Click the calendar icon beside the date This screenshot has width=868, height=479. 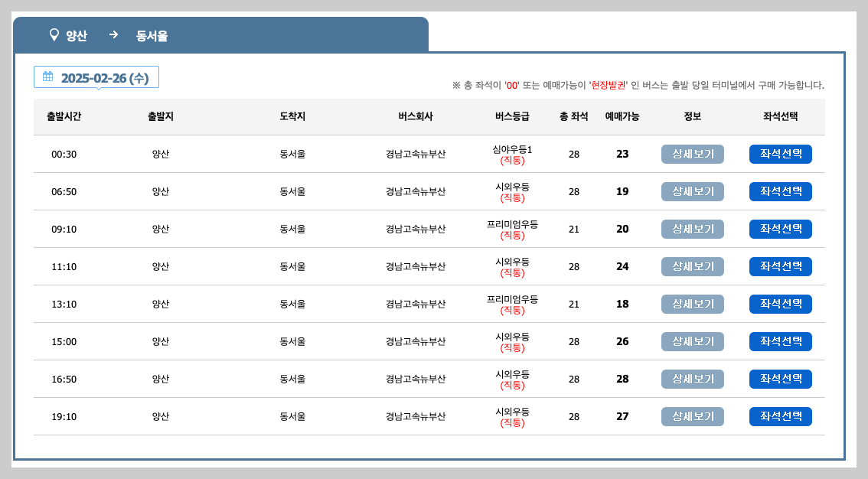coord(46,77)
